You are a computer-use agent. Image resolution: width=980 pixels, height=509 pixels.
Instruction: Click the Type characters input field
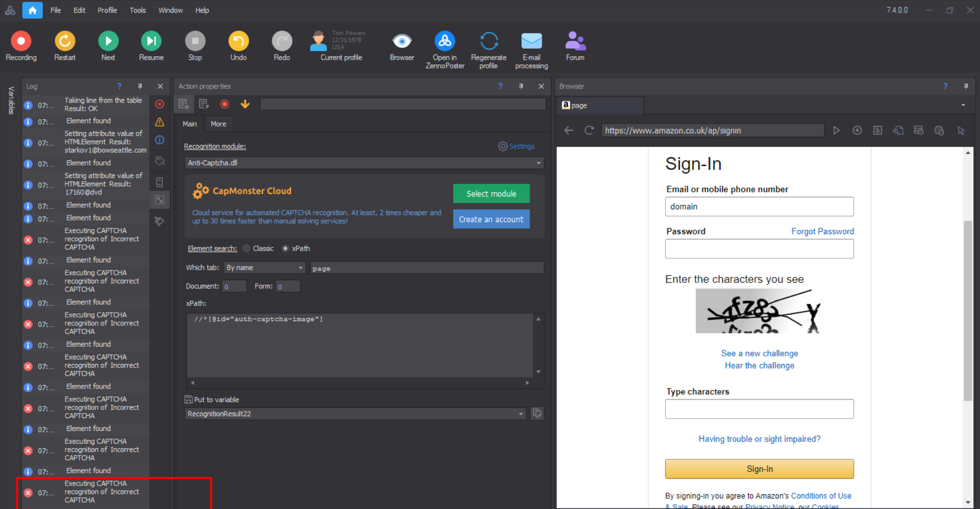pyautogui.click(x=759, y=409)
